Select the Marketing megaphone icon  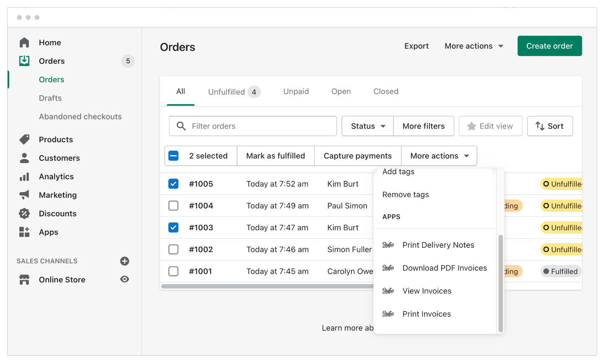pyautogui.click(x=24, y=195)
